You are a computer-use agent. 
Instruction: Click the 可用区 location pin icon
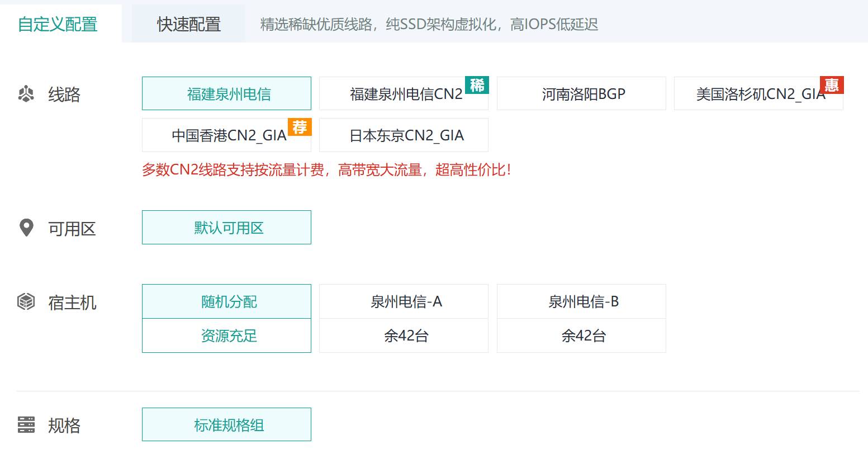point(26,228)
